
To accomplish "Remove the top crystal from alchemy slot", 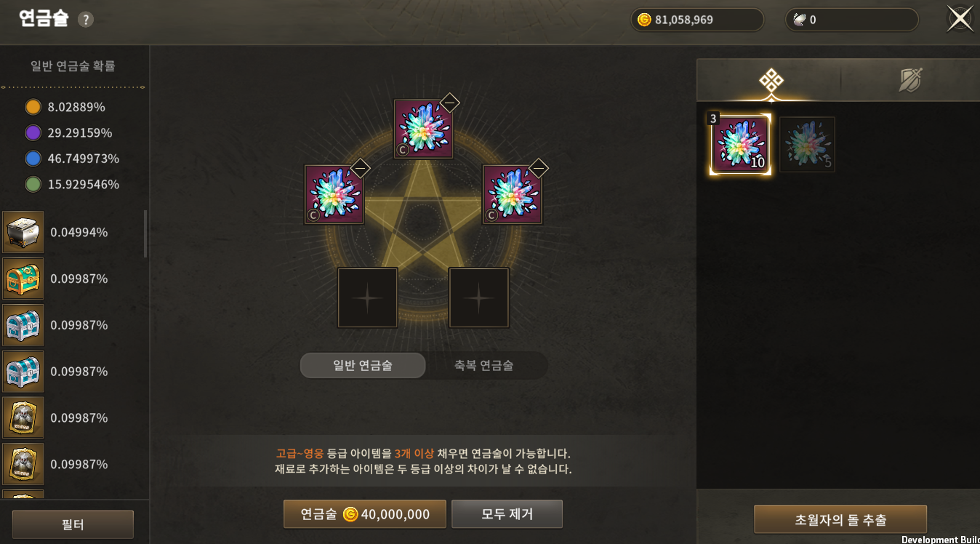I will click(449, 103).
